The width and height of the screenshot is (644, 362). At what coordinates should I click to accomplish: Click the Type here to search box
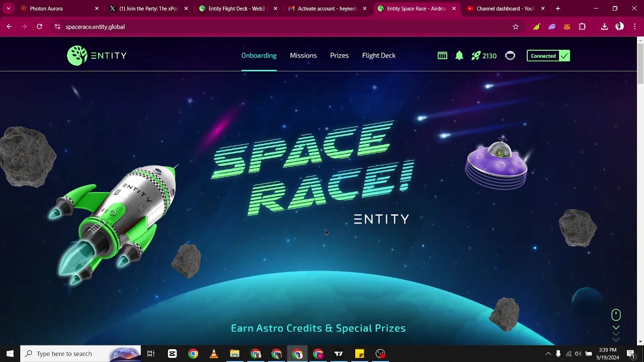point(80,353)
